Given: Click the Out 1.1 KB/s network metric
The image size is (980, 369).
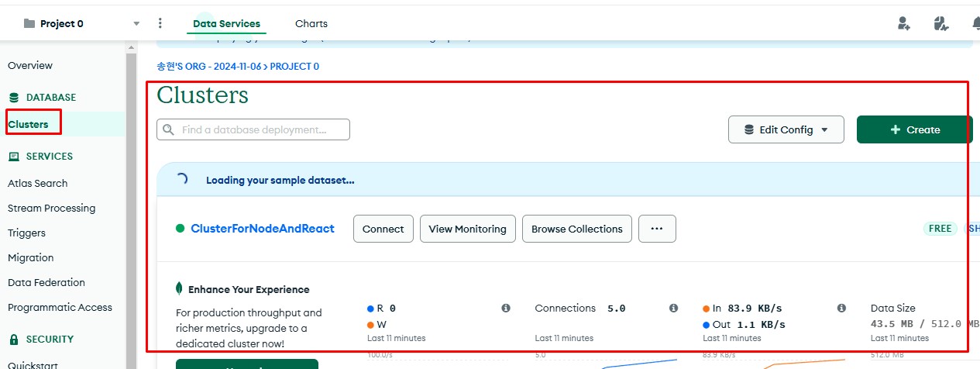Looking at the screenshot, I should point(744,325).
